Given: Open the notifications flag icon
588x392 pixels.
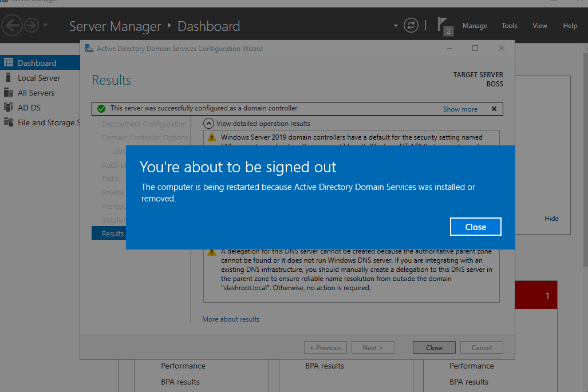Looking at the screenshot, I should point(443,25).
